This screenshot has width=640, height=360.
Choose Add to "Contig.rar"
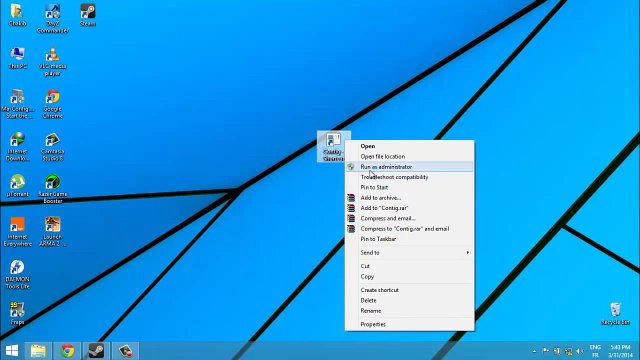click(409, 208)
